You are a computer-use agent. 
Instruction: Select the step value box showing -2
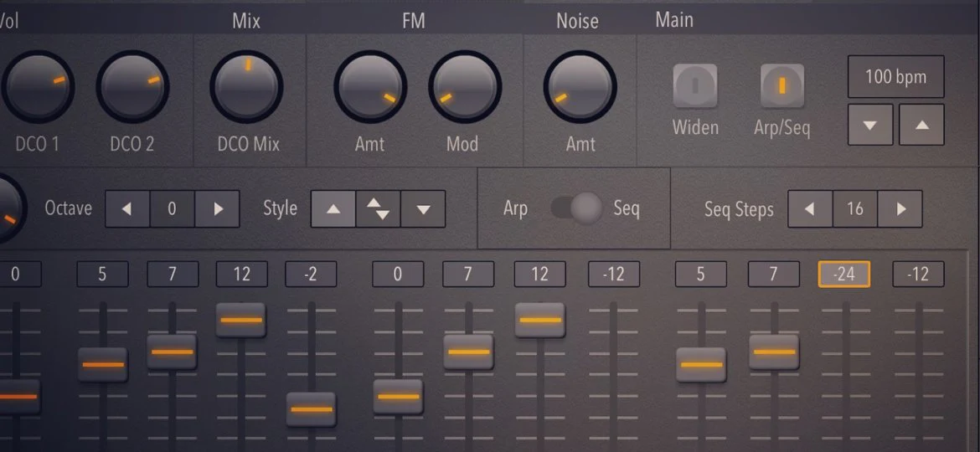(311, 274)
